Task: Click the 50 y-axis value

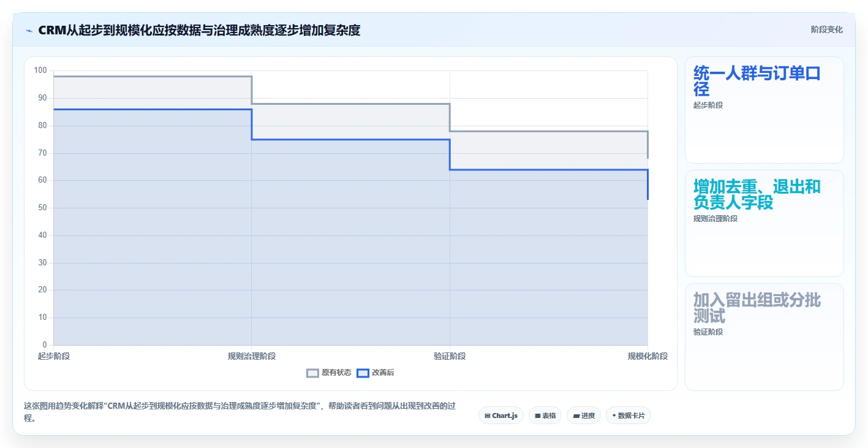Action: [42, 208]
